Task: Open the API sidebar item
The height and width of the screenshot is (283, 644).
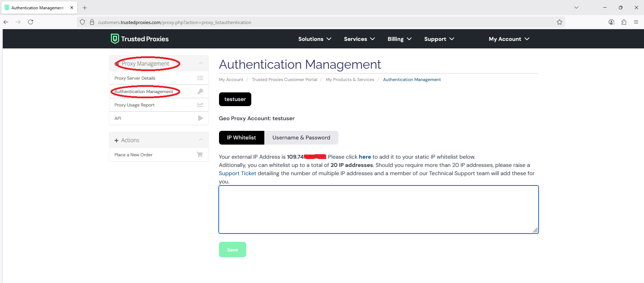Action: [x=159, y=118]
